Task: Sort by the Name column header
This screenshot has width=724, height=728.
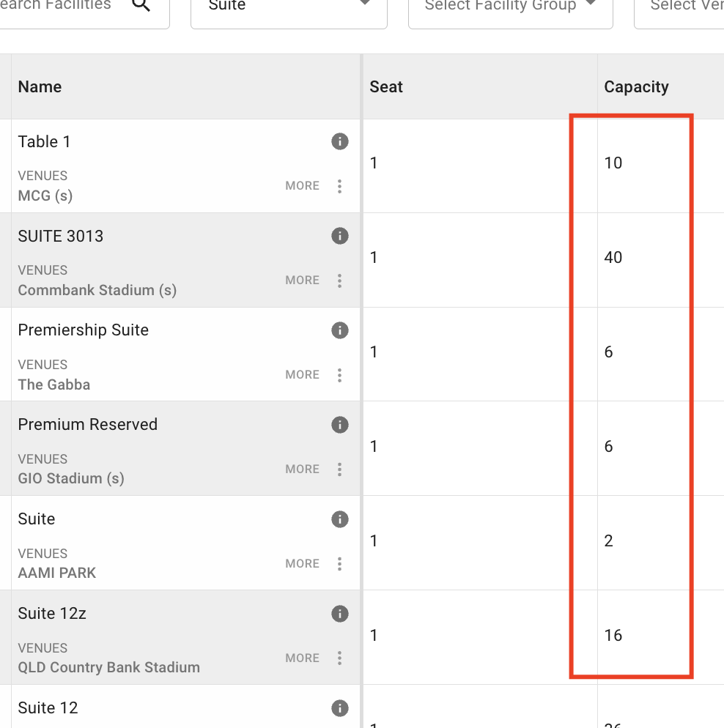Action: pyautogui.click(x=40, y=87)
